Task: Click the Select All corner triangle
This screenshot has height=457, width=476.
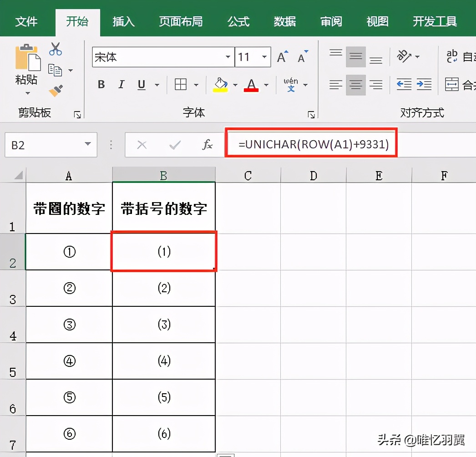Action: click(x=18, y=175)
